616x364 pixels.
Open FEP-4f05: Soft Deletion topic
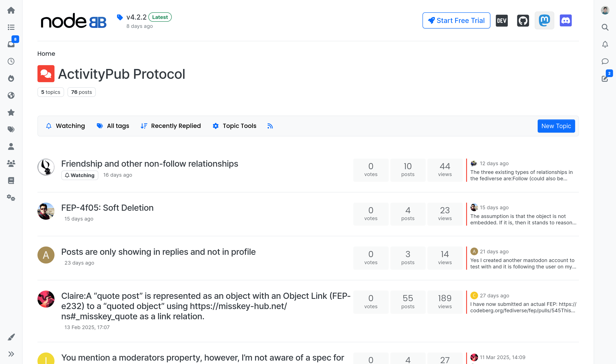[107, 208]
